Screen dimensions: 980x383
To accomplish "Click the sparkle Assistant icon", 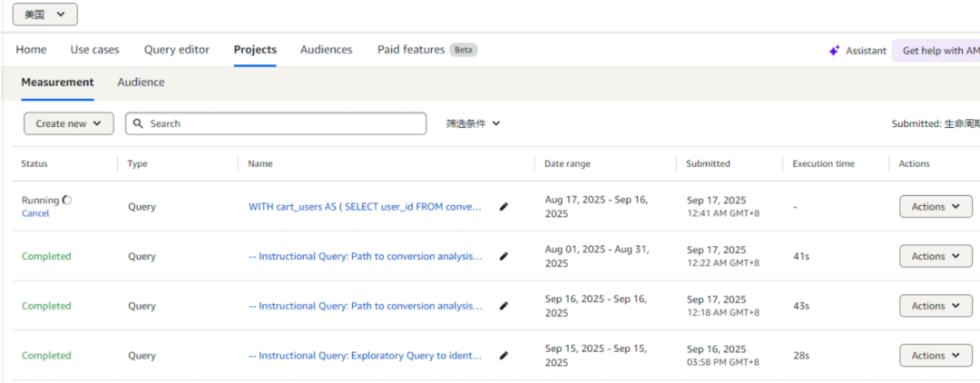I will tap(834, 51).
